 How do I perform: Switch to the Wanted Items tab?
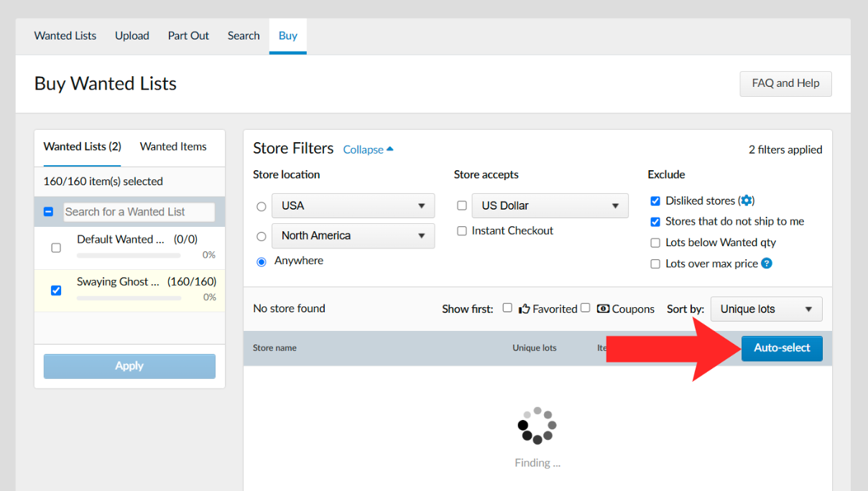click(x=173, y=146)
